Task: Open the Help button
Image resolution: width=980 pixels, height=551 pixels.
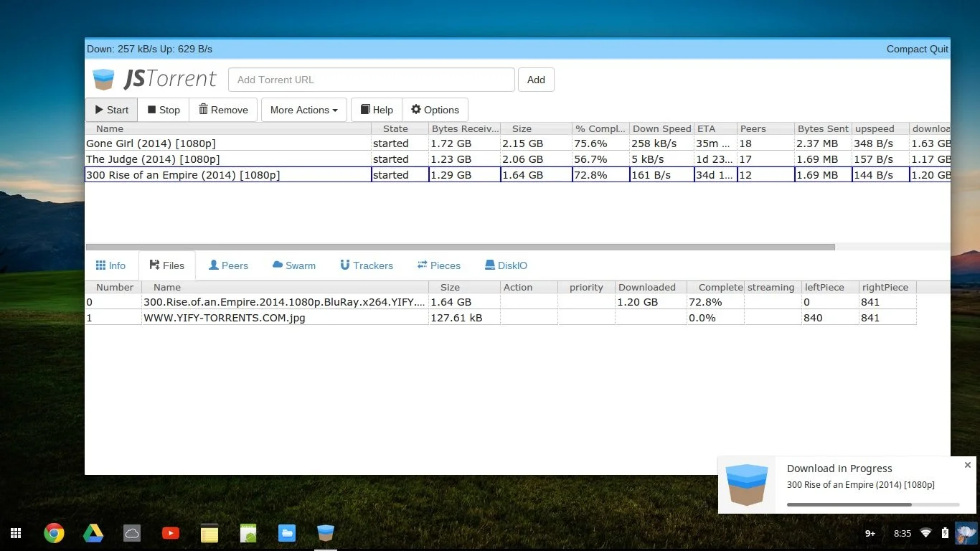Action: [377, 110]
